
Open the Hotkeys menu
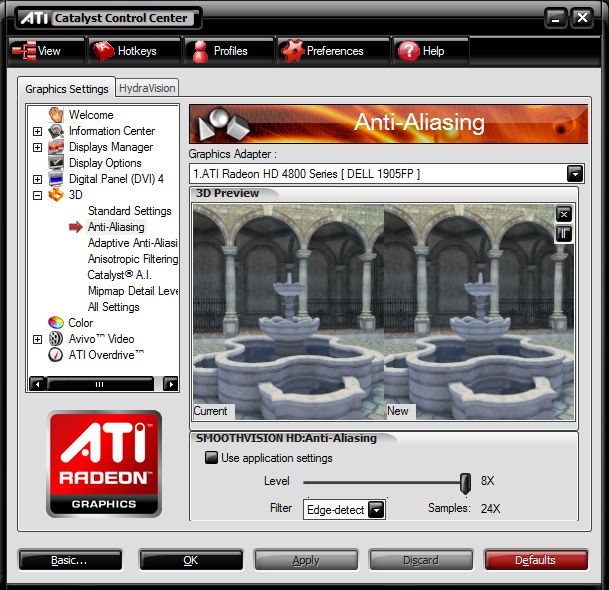point(134,51)
